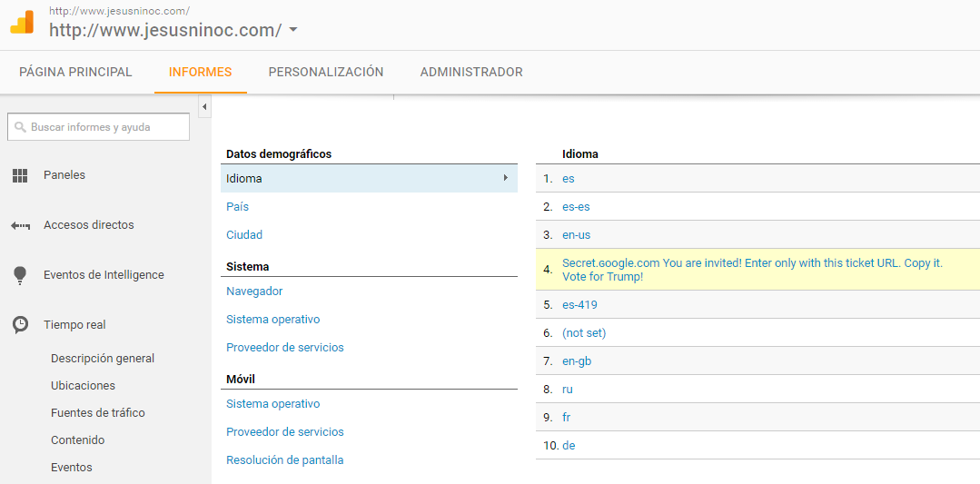Click the Accesos directos arrow icon
980x484 pixels.
pyautogui.click(x=20, y=225)
